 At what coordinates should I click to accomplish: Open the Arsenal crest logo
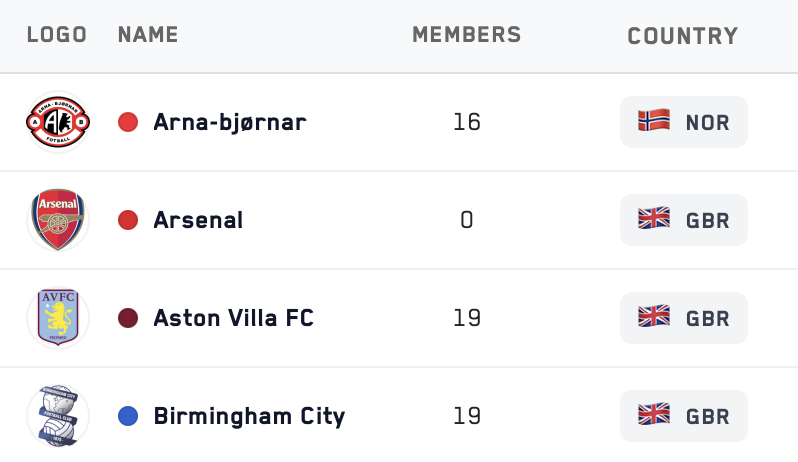coord(58,220)
